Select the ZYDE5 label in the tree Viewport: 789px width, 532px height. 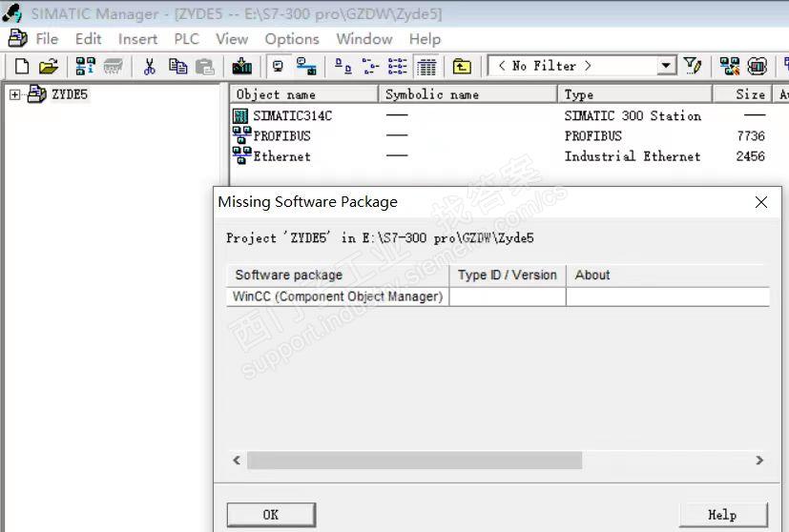point(70,94)
